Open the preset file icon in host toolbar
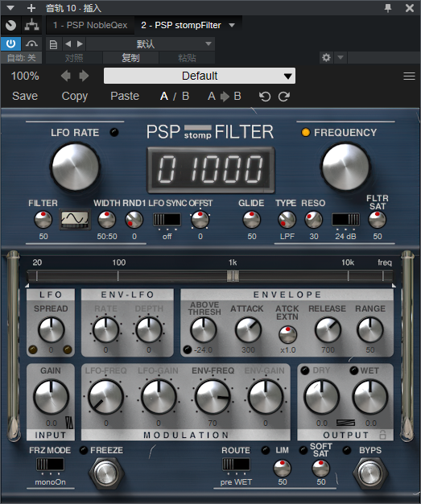This screenshot has height=504, width=421. click(53, 44)
